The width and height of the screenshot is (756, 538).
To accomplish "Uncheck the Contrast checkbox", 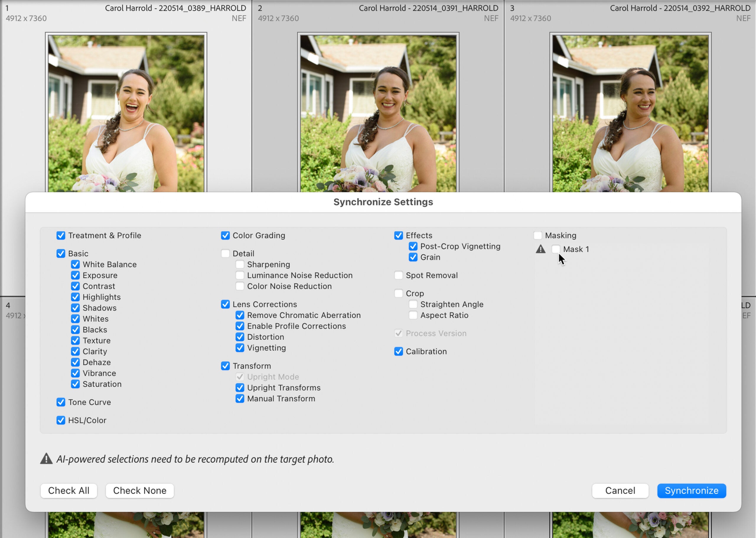I will 76,286.
